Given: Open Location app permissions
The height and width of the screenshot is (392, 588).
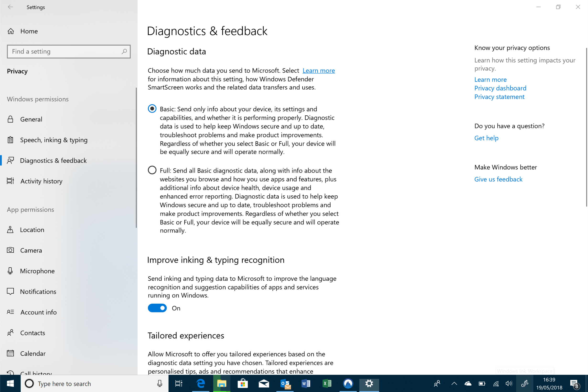Looking at the screenshot, I should click(x=32, y=230).
